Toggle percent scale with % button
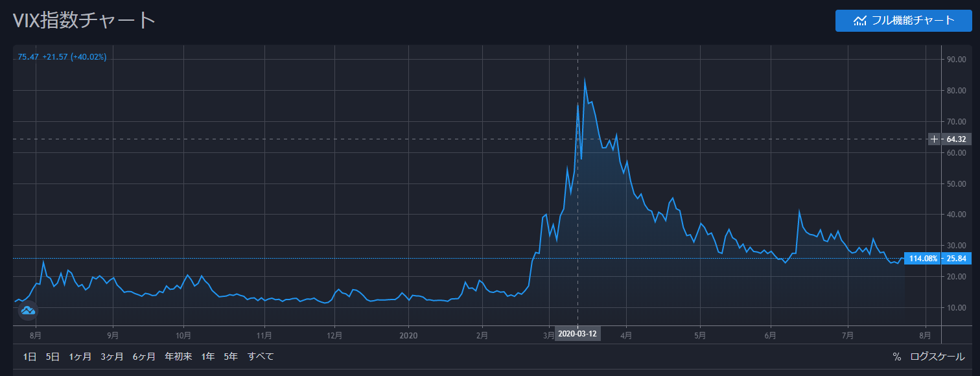Image resolution: width=980 pixels, height=376 pixels. [897, 357]
